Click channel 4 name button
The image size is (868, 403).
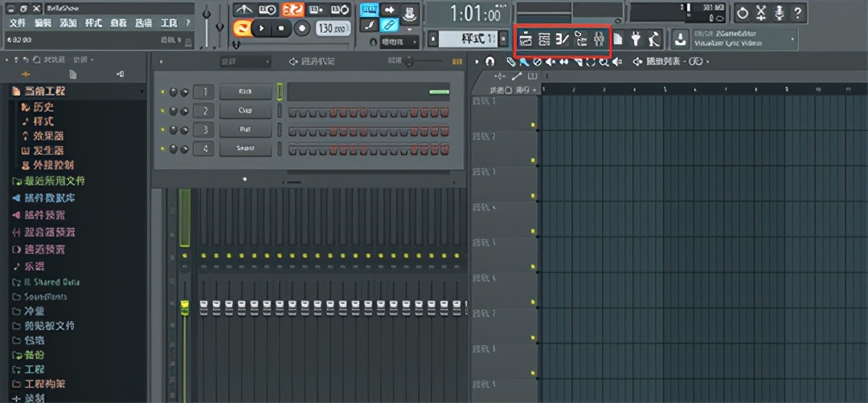point(245,149)
